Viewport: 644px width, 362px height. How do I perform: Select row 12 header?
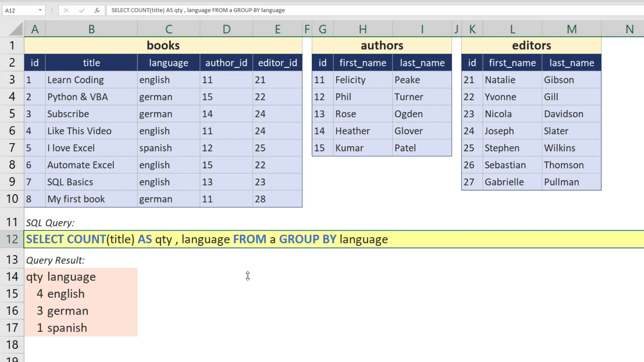[x=12, y=239]
